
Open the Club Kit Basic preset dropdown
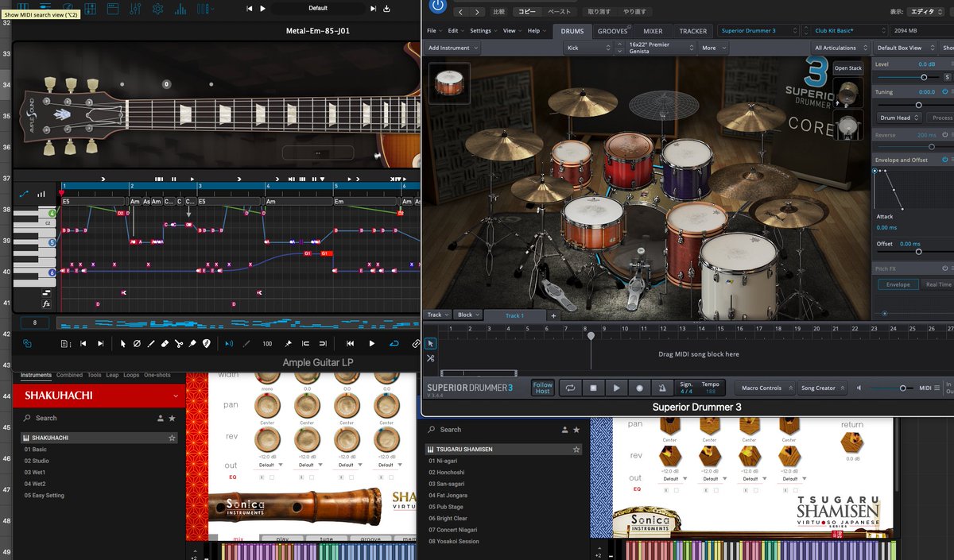tap(848, 31)
